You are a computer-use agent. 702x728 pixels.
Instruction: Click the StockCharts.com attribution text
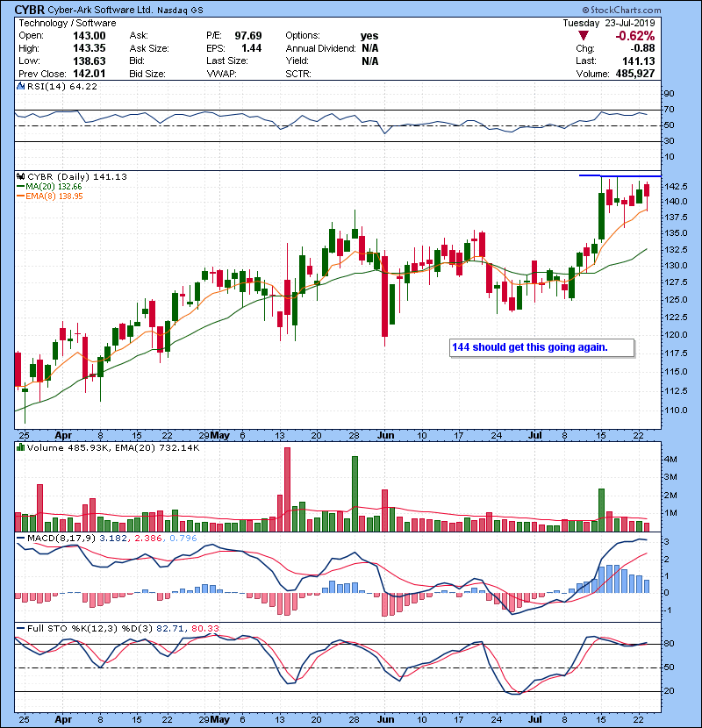pyautogui.click(x=626, y=10)
